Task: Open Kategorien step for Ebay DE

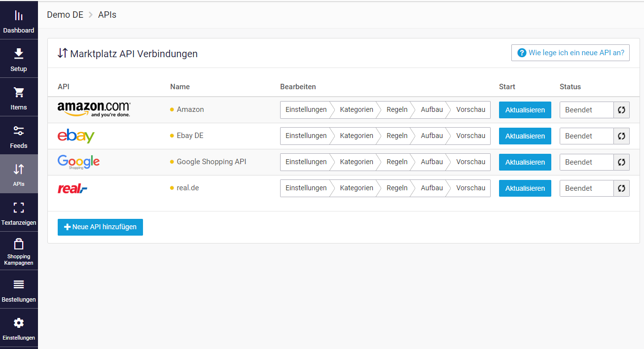Action: pos(357,136)
